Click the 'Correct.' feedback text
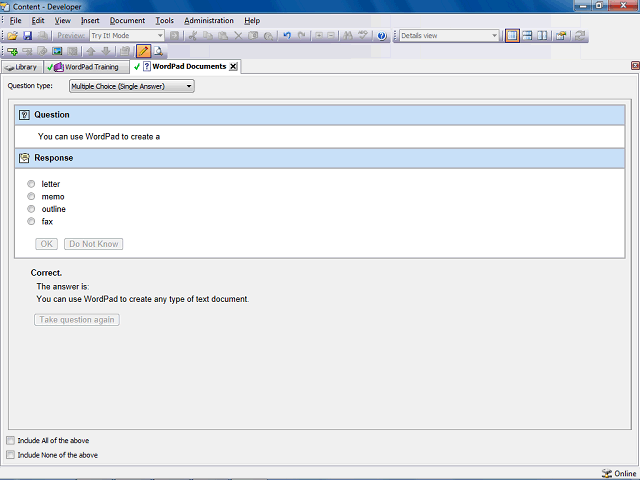 point(46,273)
